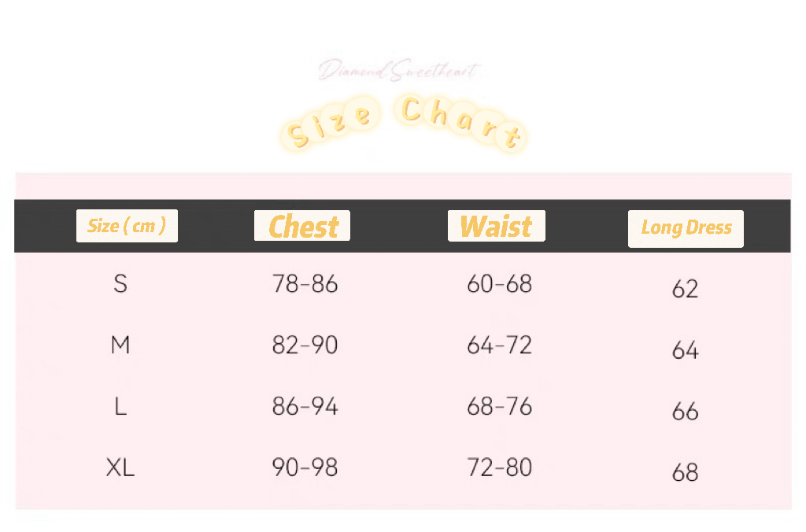Select chest measurement 82-90
Viewport: 806px width, 532px height.
(305, 345)
